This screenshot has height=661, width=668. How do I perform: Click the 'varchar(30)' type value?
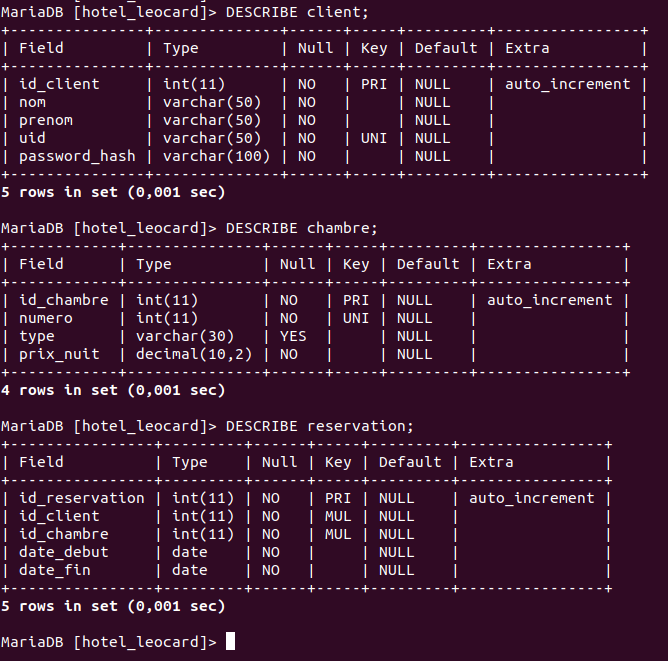click(x=185, y=336)
